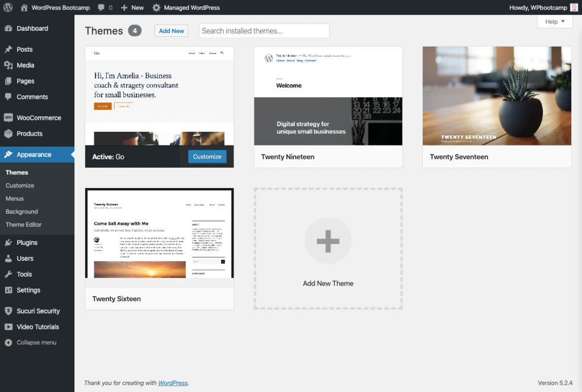Click the user avatar next to Howdy, WPbootcamp
582x392 pixels.
click(x=574, y=7)
